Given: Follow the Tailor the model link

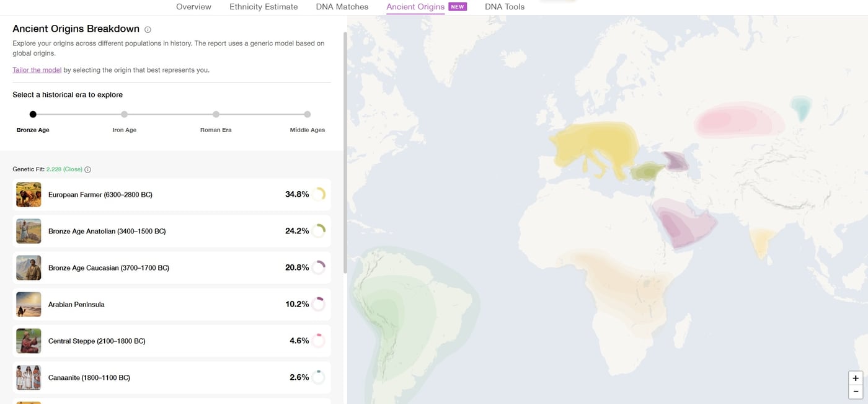Looking at the screenshot, I should [x=37, y=70].
